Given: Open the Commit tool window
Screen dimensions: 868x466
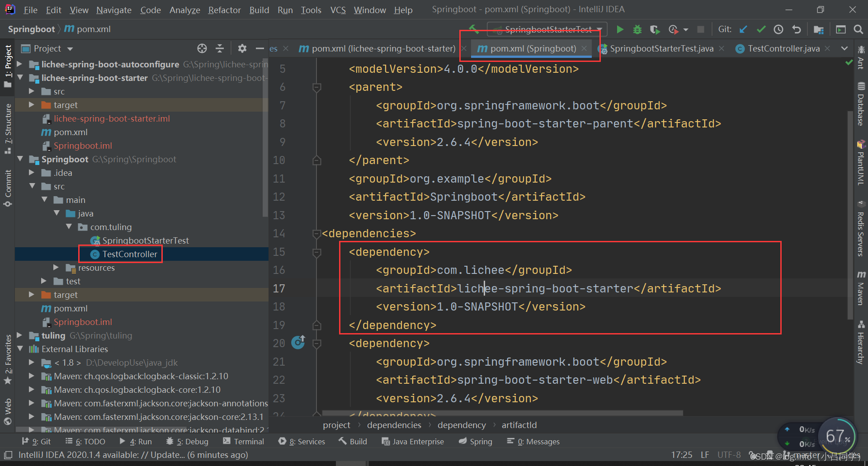Looking at the screenshot, I should [x=8, y=188].
